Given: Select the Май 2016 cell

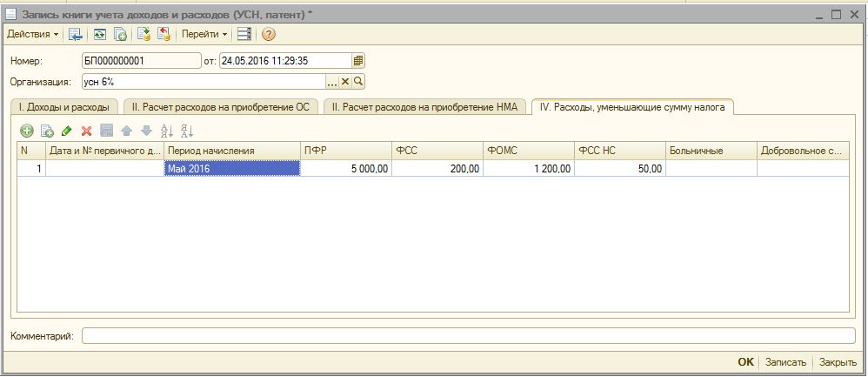Looking at the screenshot, I should coord(232,169).
